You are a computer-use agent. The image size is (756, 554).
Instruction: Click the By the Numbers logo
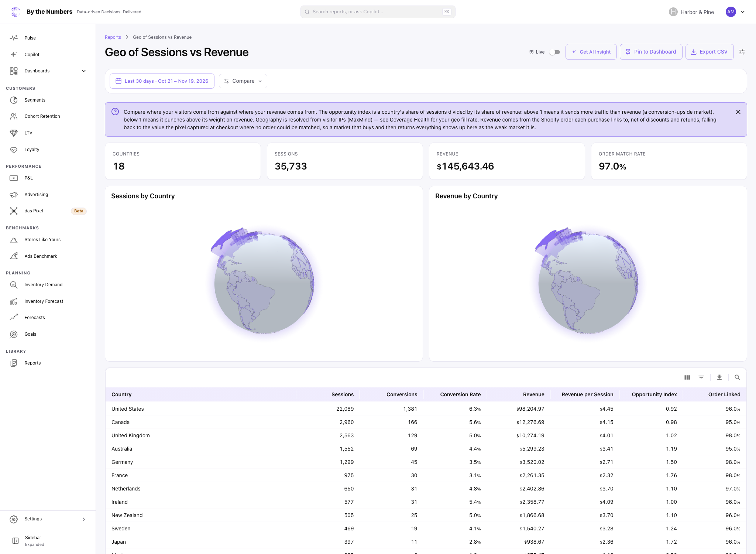(x=16, y=12)
